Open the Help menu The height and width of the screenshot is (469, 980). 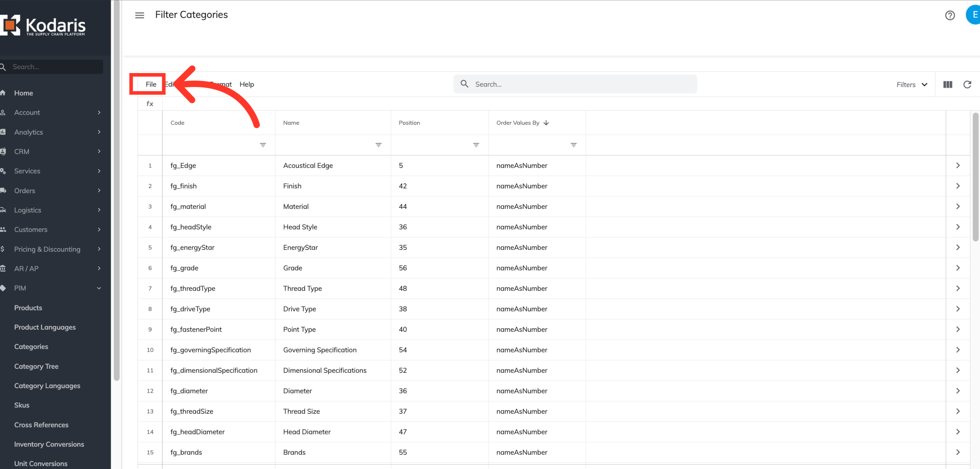(x=247, y=84)
